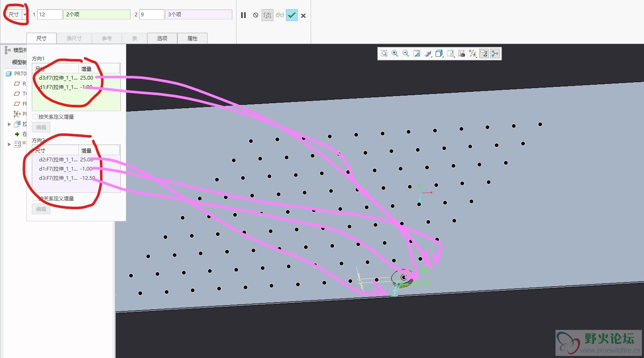Edit the direction 1 count field showing 12
The image size is (644, 358).
[49, 14]
